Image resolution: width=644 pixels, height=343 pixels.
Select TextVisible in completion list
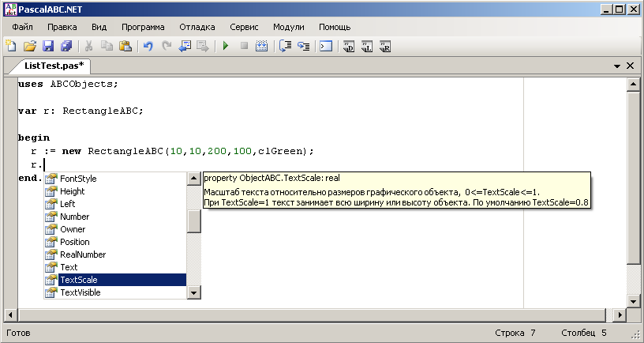pyautogui.click(x=115, y=292)
